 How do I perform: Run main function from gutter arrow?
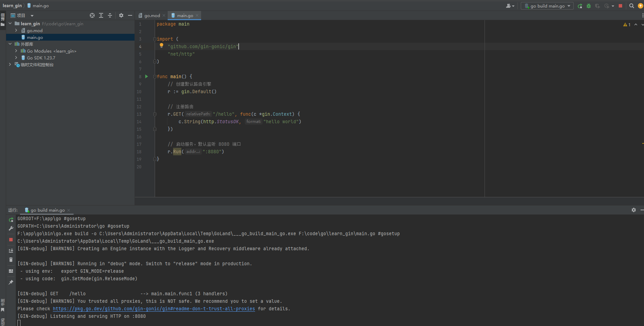tap(146, 76)
